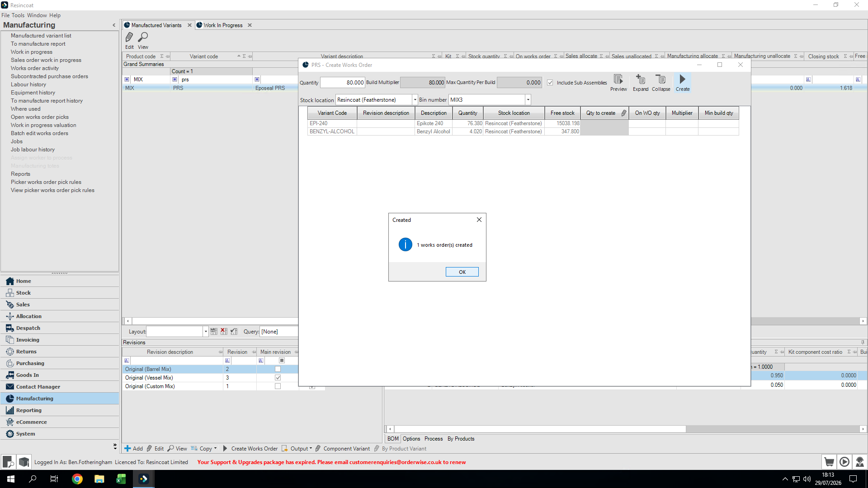Open the Layout dropdown
The width and height of the screenshot is (868, 488).
206,332
